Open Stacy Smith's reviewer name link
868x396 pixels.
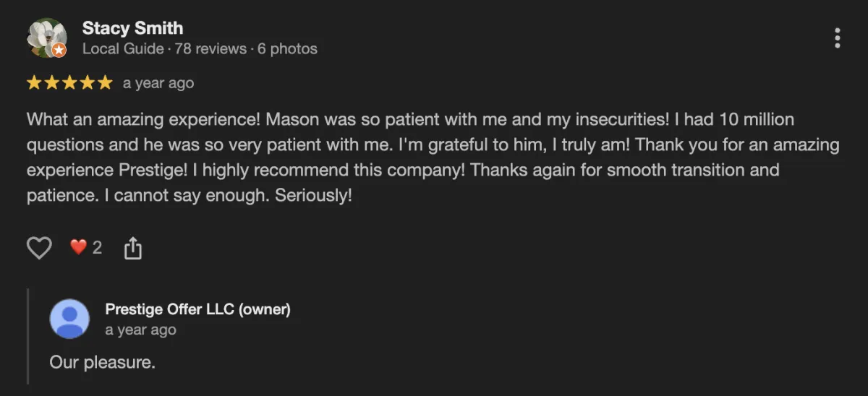pyautogui.click(x=132, y=28)
